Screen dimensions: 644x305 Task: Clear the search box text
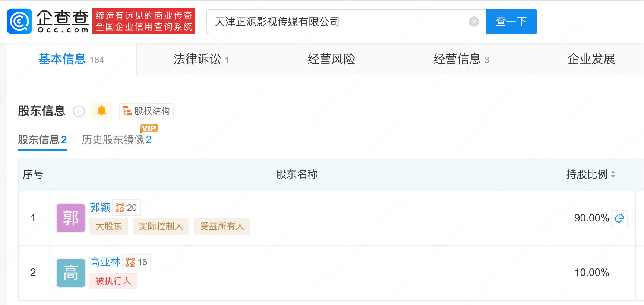click(474, 22)
